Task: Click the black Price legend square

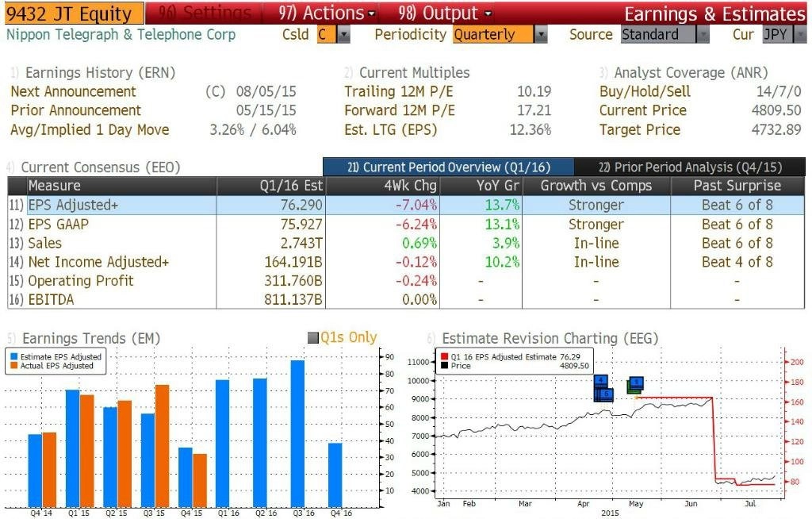Action: click(x=444, y=366)
